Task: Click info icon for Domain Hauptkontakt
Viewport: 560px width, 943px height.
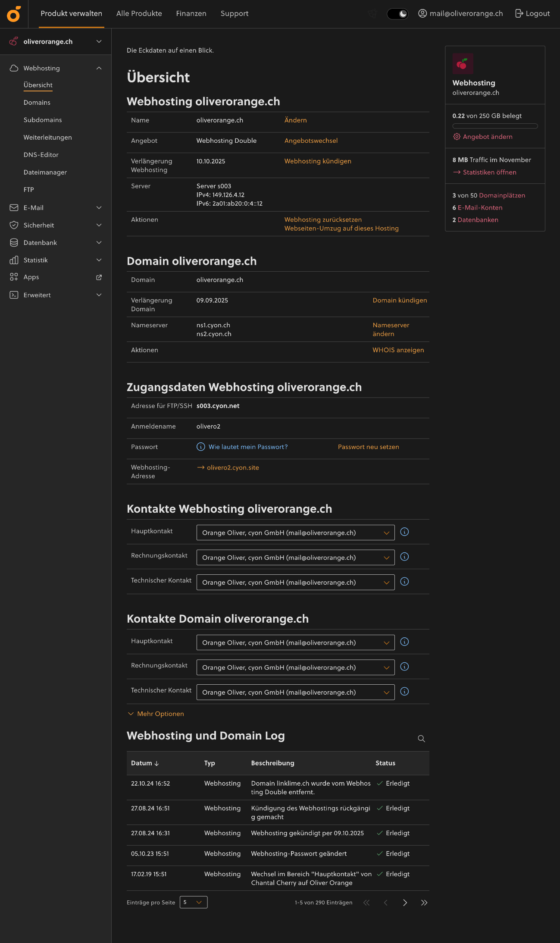Action: [x=404, y=642]
